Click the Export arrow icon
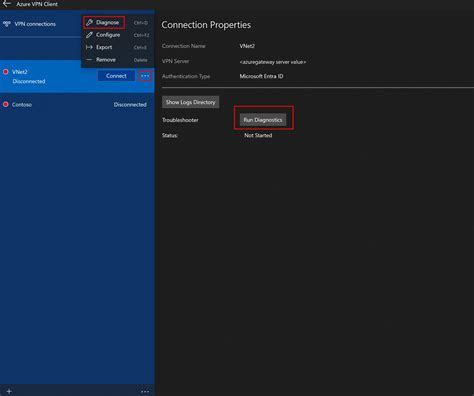Screen dimensions: 474x396 tap(89, 47)
